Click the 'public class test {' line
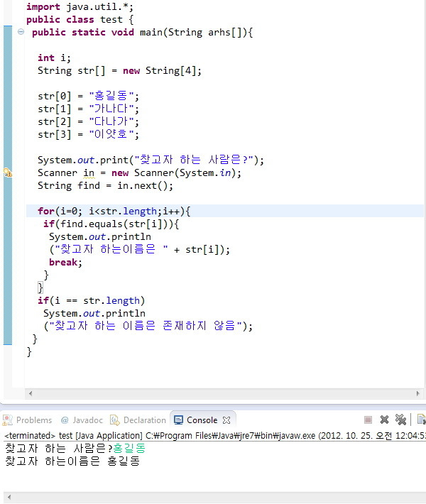This screenshot has height=504, width=426. [x=80, y=20]
